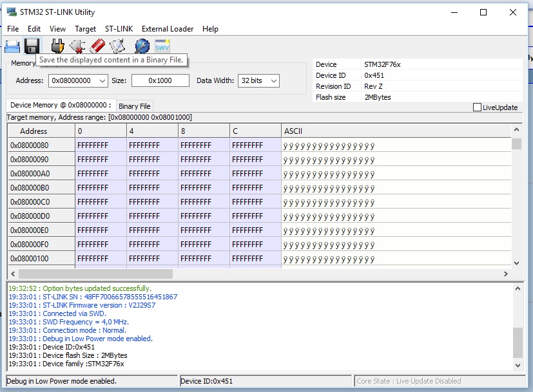The image size is (533, 392).
Task: Select address cell 0x080000E0
Action: [x=41, y=230]
